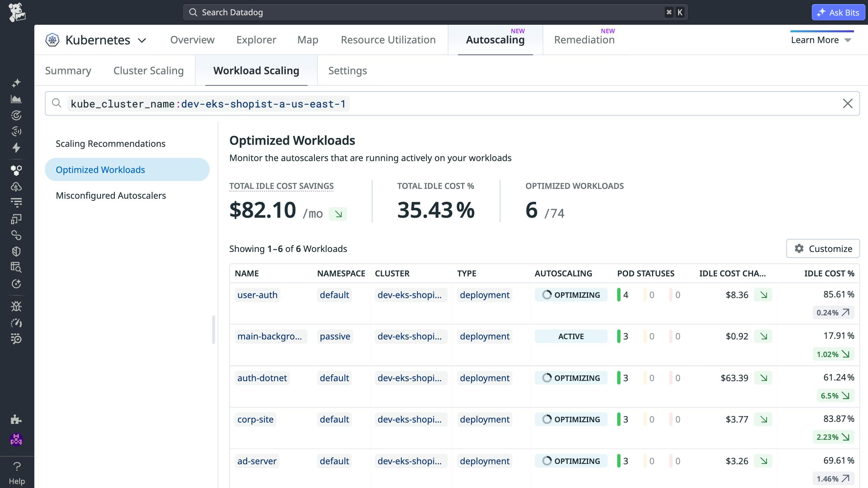
Task: Open the TOTAL IDLE COST SAVINGS tooltip label
Action: [x=281, y=186]
